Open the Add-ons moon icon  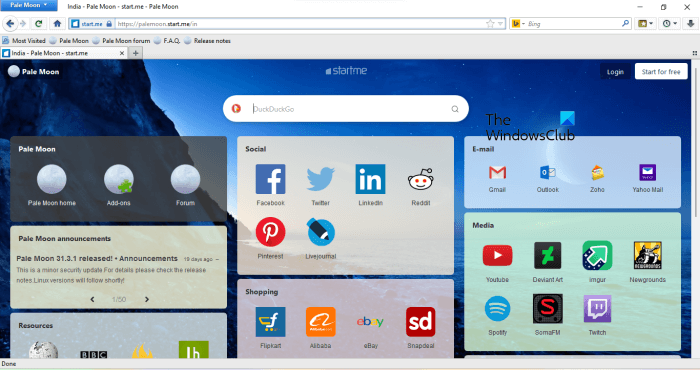click(x=119, y=179)
